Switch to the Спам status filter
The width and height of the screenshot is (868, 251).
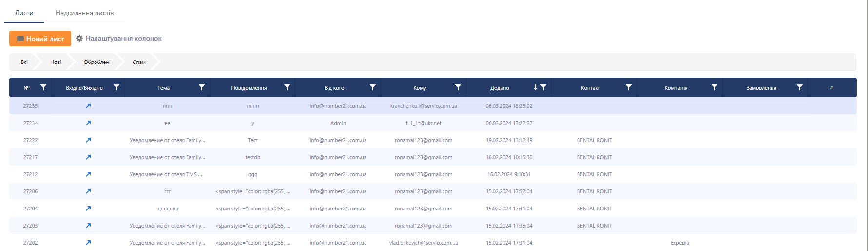[x=139, y=62]
